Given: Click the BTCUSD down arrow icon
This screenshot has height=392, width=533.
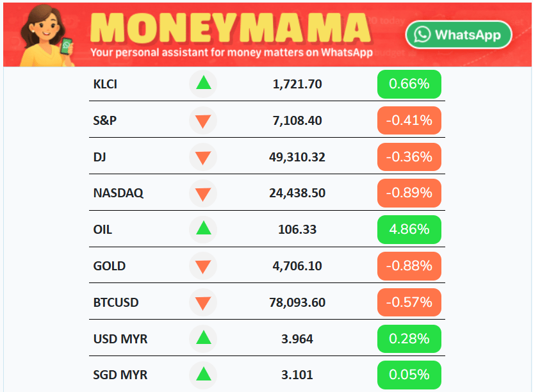Looking at the screenshot, I should click(203, 302).
